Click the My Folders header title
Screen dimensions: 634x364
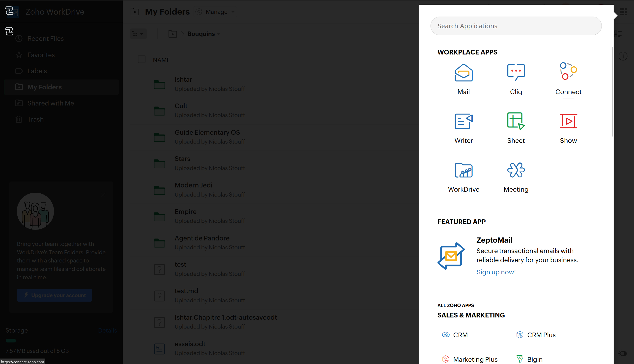pos(167,12)
